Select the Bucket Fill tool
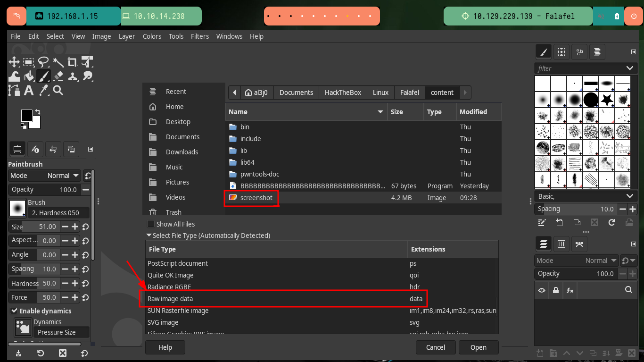The image size is (644, 362). pos(29,76)
